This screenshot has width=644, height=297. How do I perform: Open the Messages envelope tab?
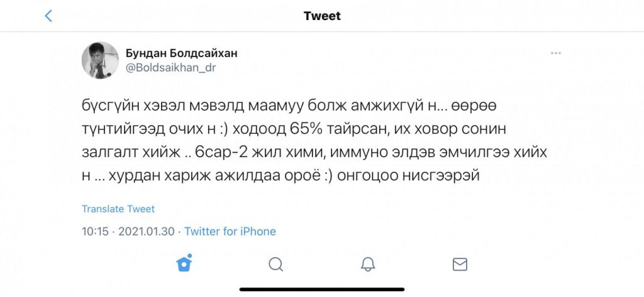tap(460, 264)
